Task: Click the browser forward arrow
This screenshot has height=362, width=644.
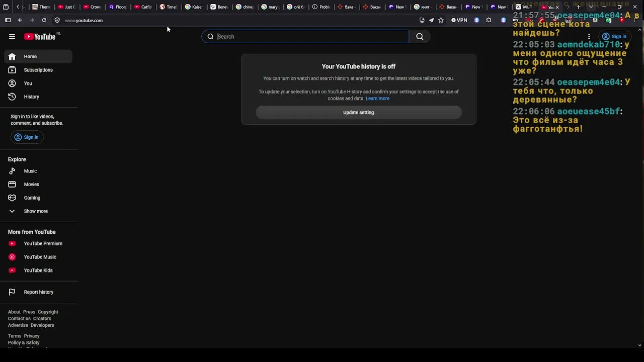Action: coord(32,20)
